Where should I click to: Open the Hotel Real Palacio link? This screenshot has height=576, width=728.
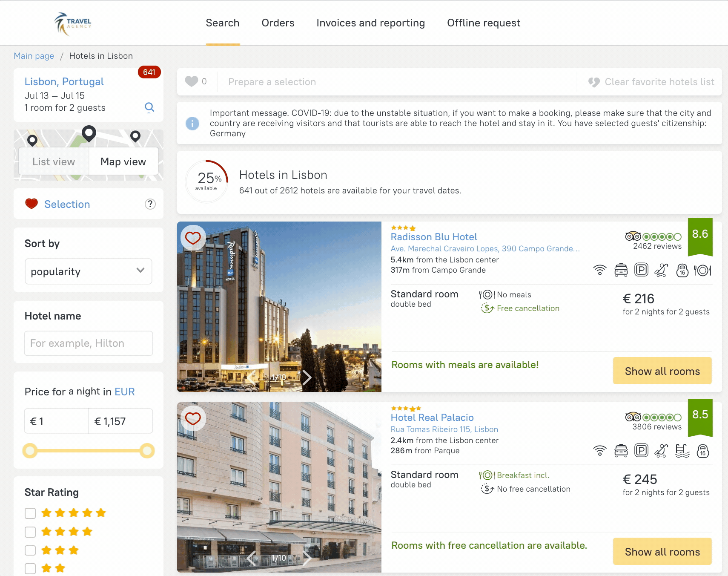[432, 418]
